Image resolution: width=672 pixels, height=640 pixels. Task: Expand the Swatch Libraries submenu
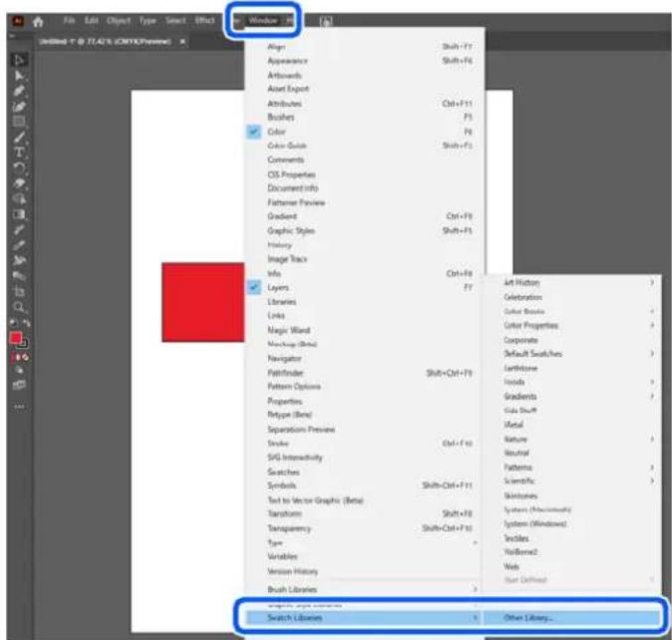click(x=363, y=617)
